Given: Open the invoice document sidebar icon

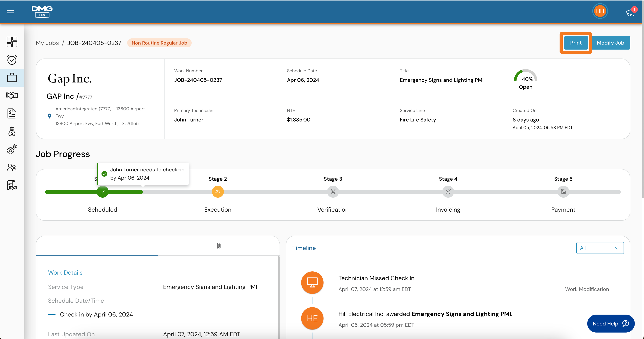Looking at the screenshot, I should [12, 113].
